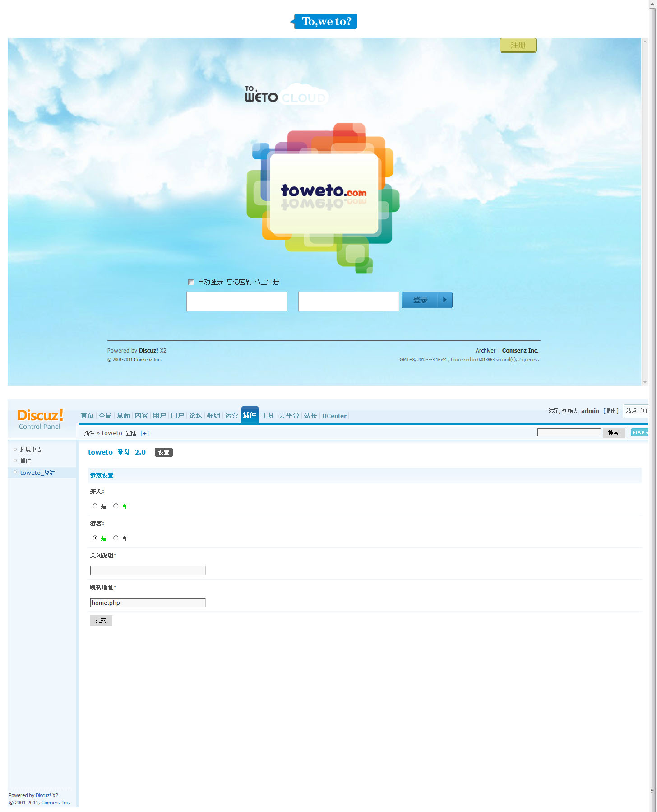Image resolution: width=657 pixels, height=812 pixels.
Task: Select the active 插件 tab
Action: pyautogui.click(x=250, y=415)
